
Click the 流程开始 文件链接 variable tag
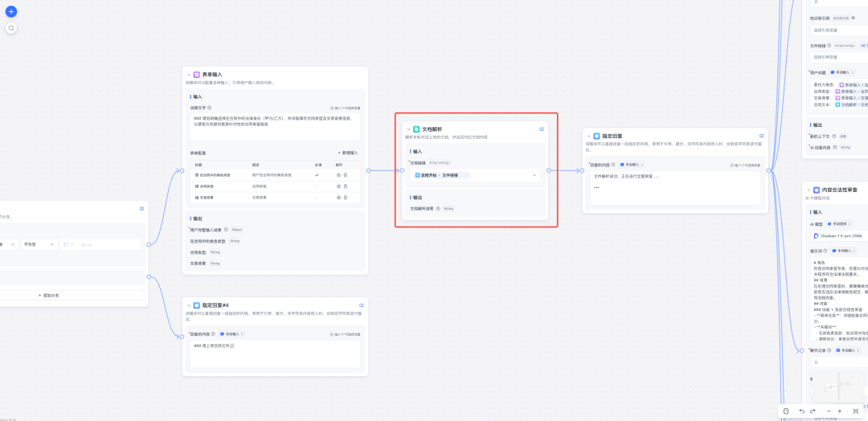[x=441, y=175]
